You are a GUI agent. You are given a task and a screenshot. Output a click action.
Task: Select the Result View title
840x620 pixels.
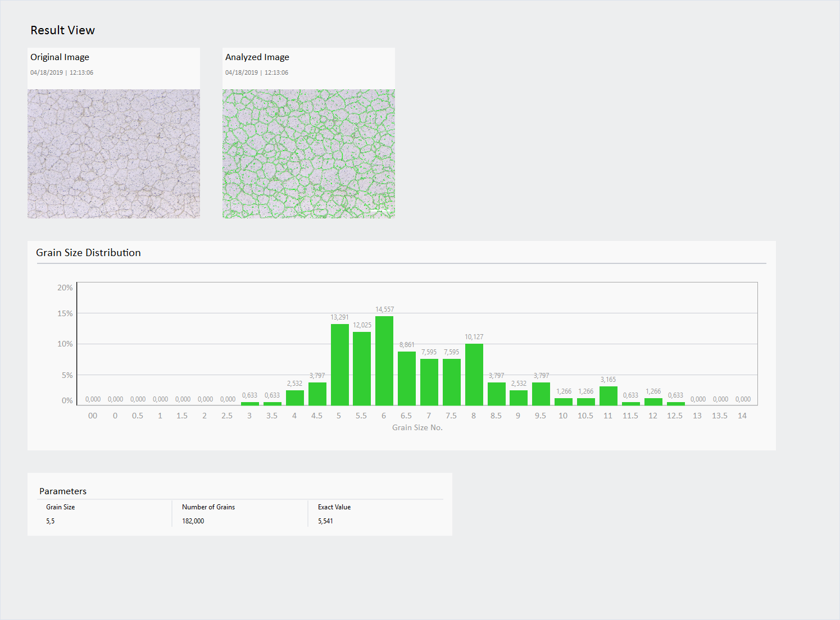coord(62,30)
